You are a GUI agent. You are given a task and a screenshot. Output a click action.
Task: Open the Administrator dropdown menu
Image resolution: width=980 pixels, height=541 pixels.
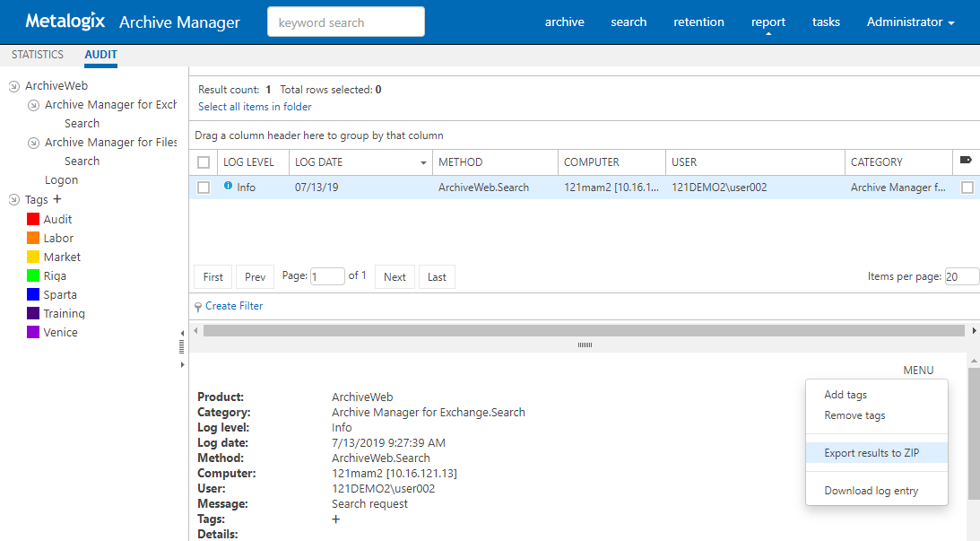[x=910, y=22]
